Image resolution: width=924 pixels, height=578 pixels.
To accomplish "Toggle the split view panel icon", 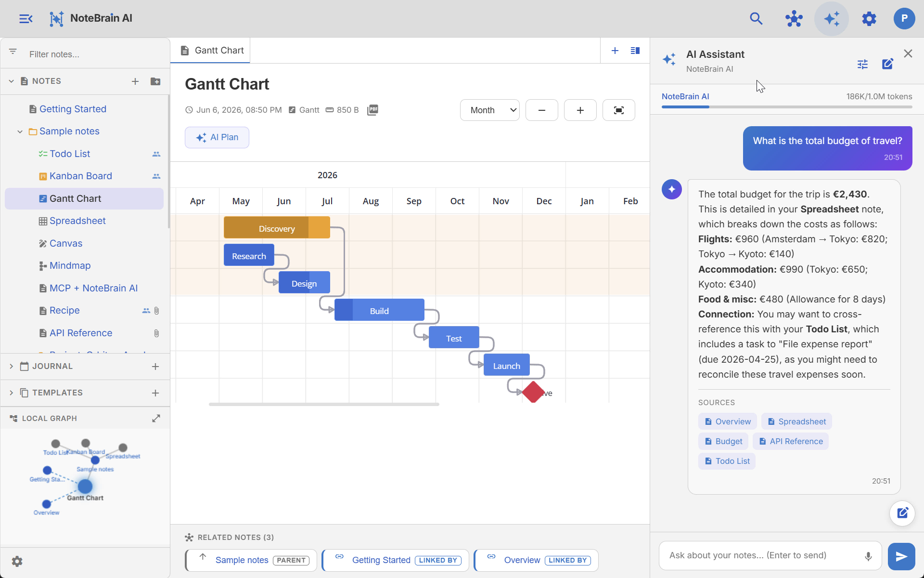I will [x=635, y=51].
